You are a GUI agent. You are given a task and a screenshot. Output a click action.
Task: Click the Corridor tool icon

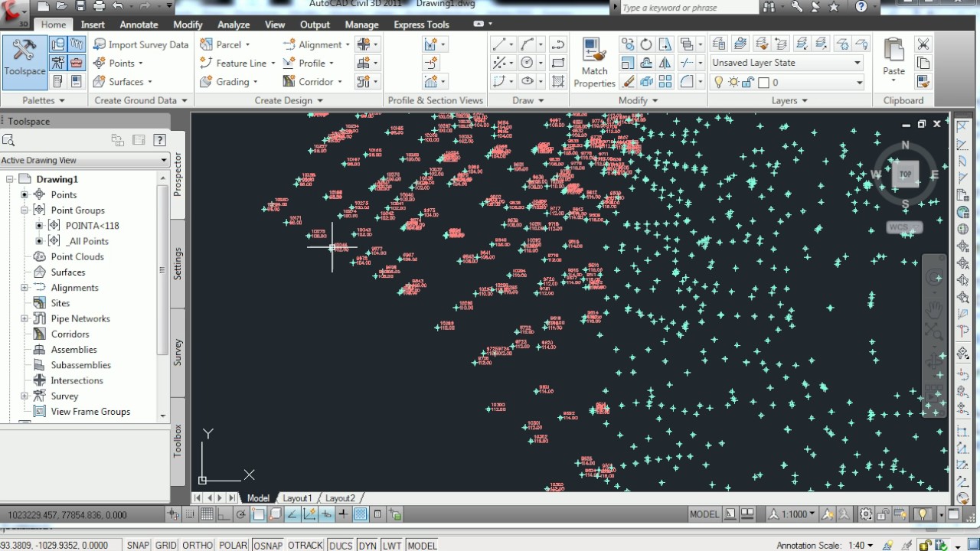coord(289,81)
